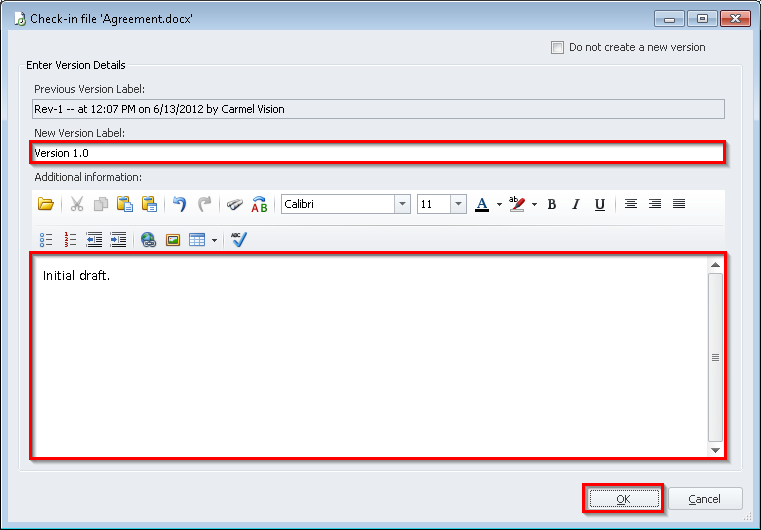Insert a hyperlink using the globe icon
Image resolution: width=761 pixels, height=530 pixels.
(x=148, y=240)
